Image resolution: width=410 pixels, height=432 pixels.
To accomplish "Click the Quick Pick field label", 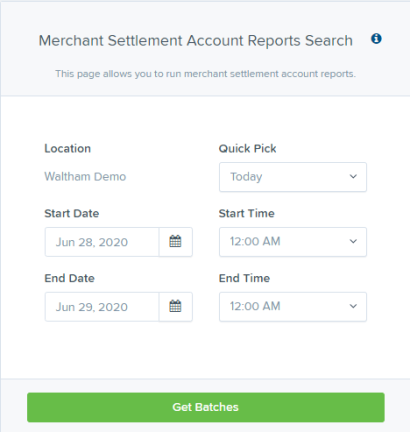I will pyautogui.click(x=247, y=148).
